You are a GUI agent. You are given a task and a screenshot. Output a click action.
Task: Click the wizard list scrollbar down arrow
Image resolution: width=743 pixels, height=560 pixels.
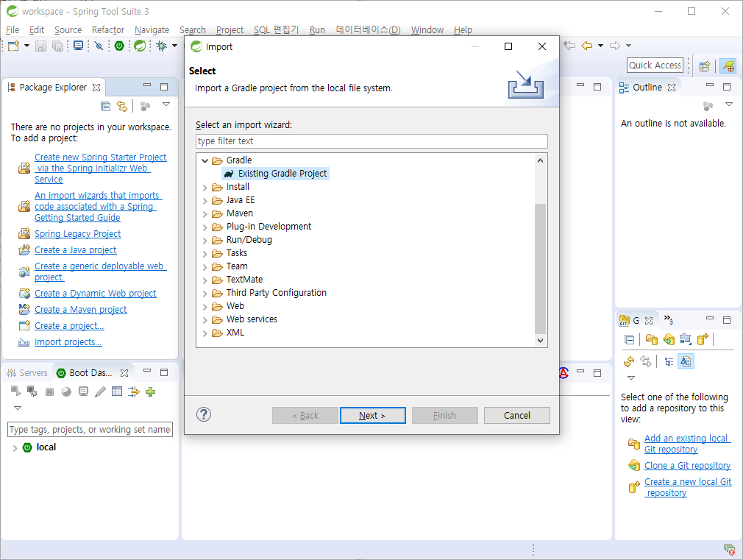540,341
